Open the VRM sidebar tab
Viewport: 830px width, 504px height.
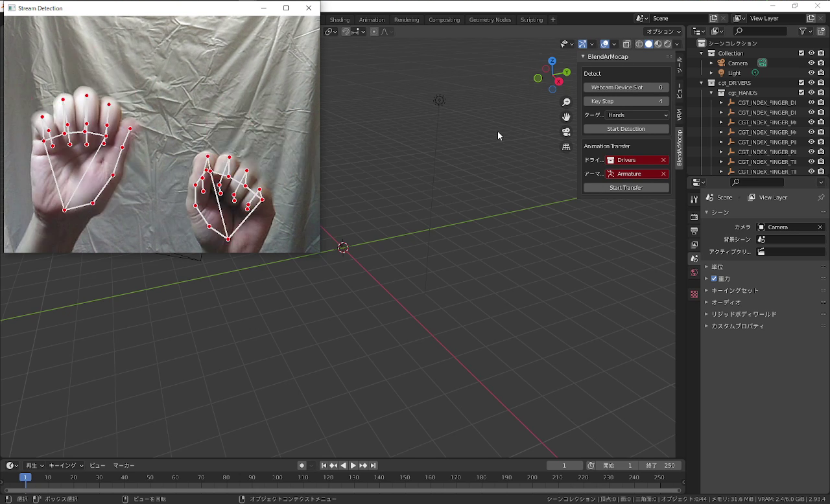click(x=679, y=115)
